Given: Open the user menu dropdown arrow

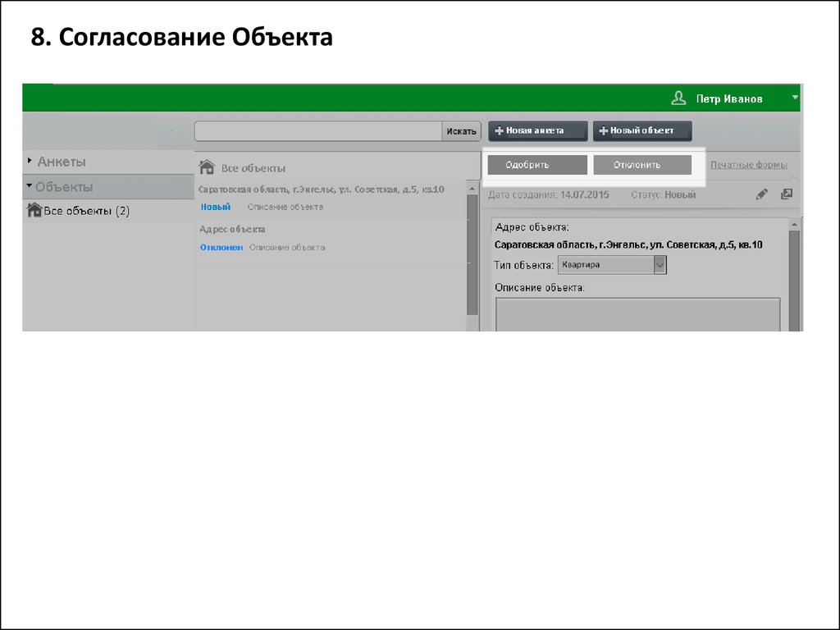Looking at the screenshot, I should point(794,98).
